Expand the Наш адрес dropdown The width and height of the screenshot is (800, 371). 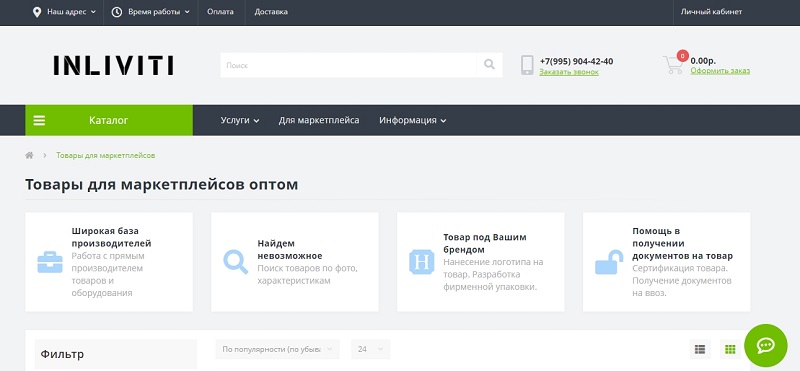point(64,12)
